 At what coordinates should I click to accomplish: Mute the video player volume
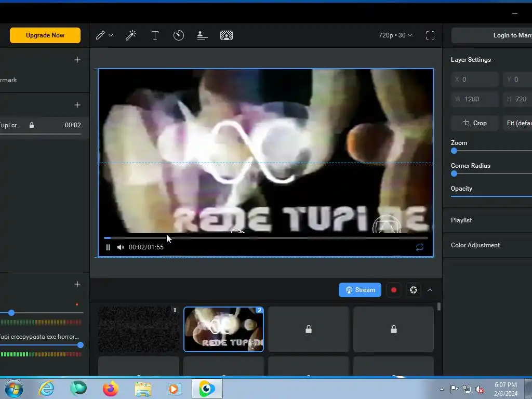[x=121, y=247]
